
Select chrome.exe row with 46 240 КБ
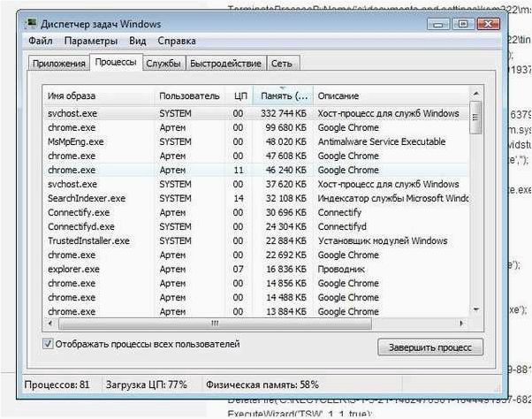[x=256, y=170]
